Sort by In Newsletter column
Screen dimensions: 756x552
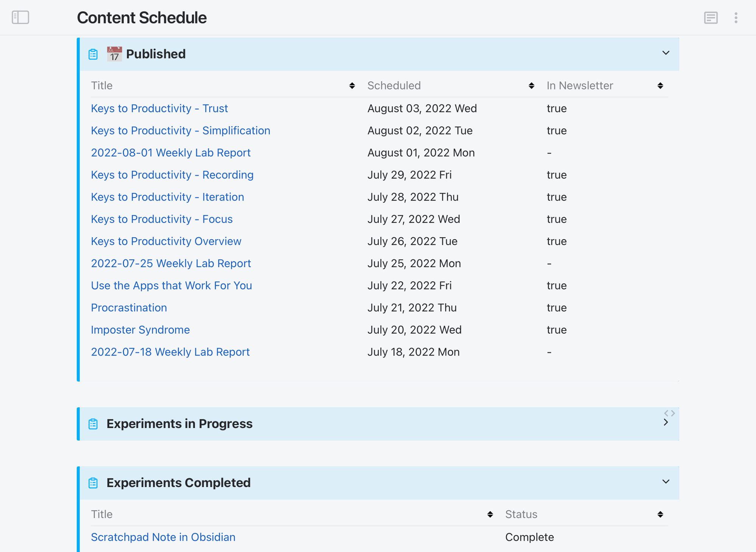click(x=660, y=86)
